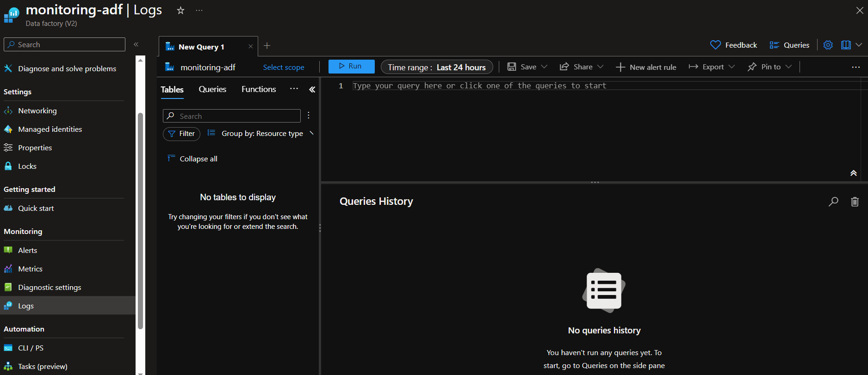This screenshot has width=868, height=375.
Task: Expand the Save dropdown arrow
Action: point(544,67)
